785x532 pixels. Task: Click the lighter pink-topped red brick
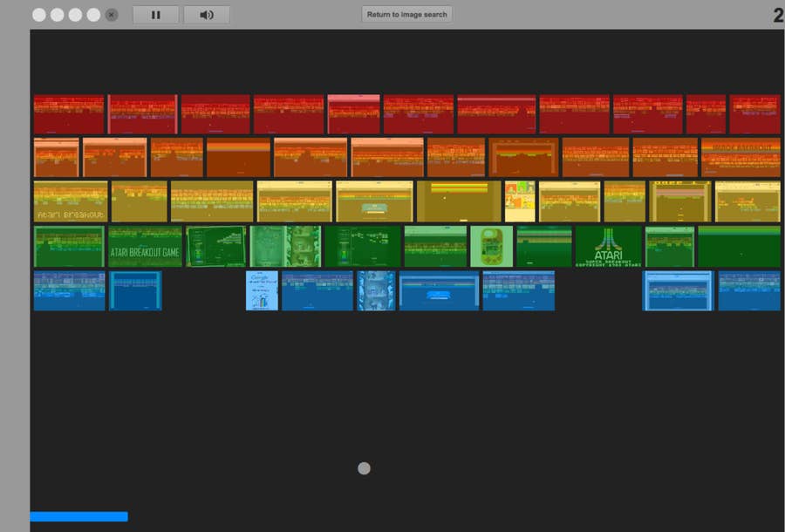click(353, 114)
